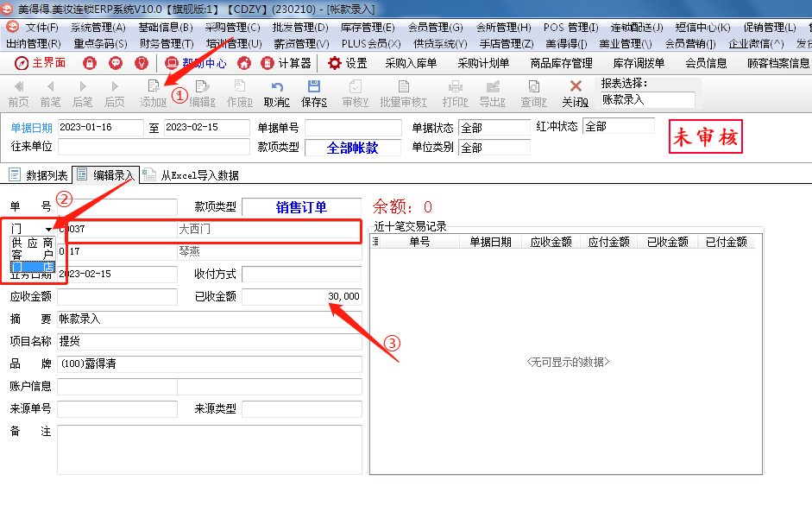Click the 单据日期 column header
The height and width of the screenshot is (512, 812).
[x=490, y=242]
